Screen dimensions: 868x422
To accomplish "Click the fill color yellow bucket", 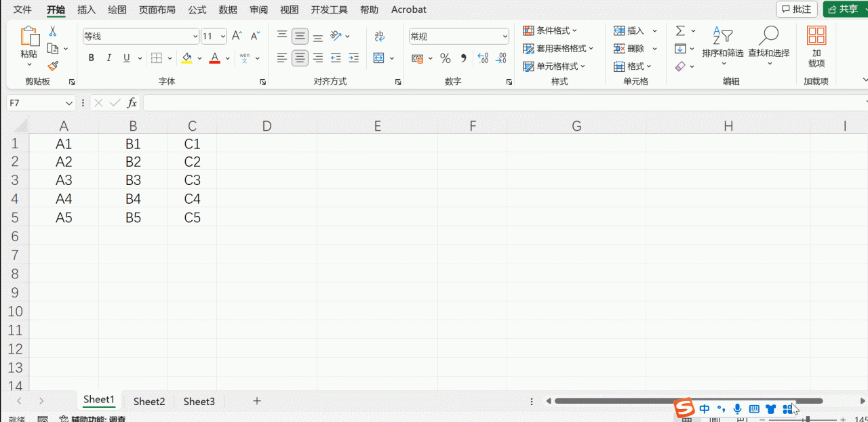I will (186, 58).
